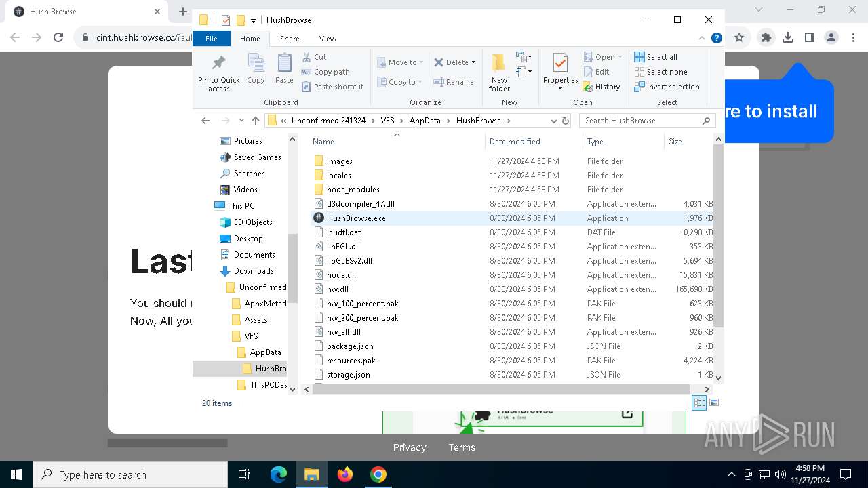Click Rename in Organize group

click(454, 82)
